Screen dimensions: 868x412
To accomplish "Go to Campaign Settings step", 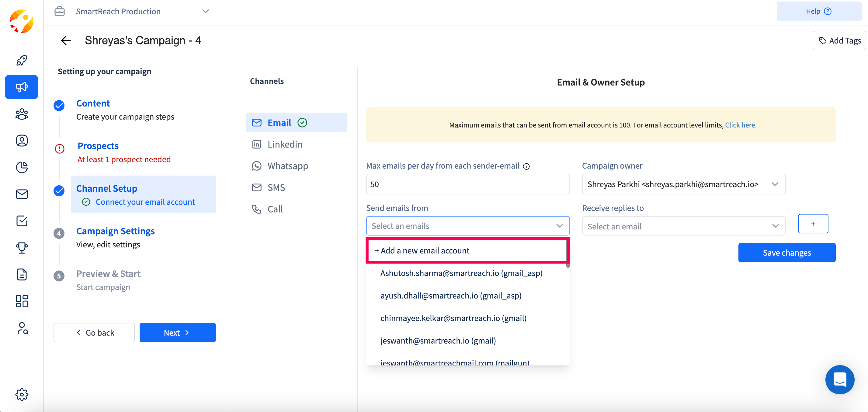I will tap(116, 231).
